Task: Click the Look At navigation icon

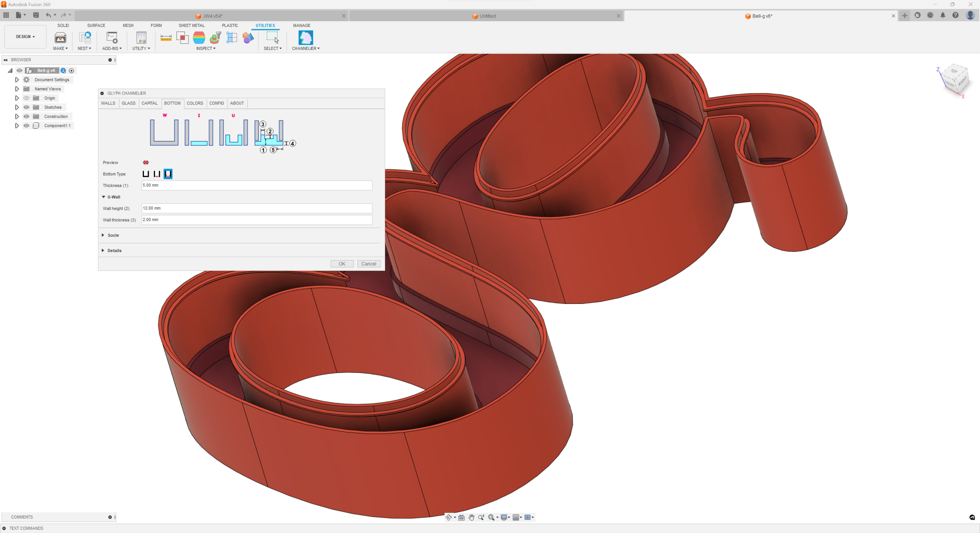Action: pos(461,517)
